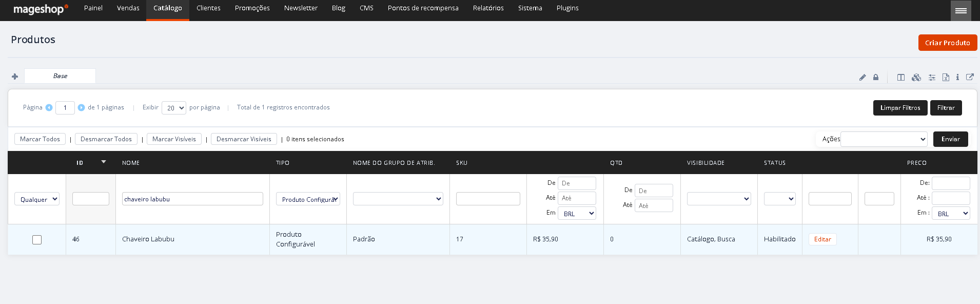Viewport: 980px width, 304px height.
Task: Expand the items per page selector
Action: (174, 108)
